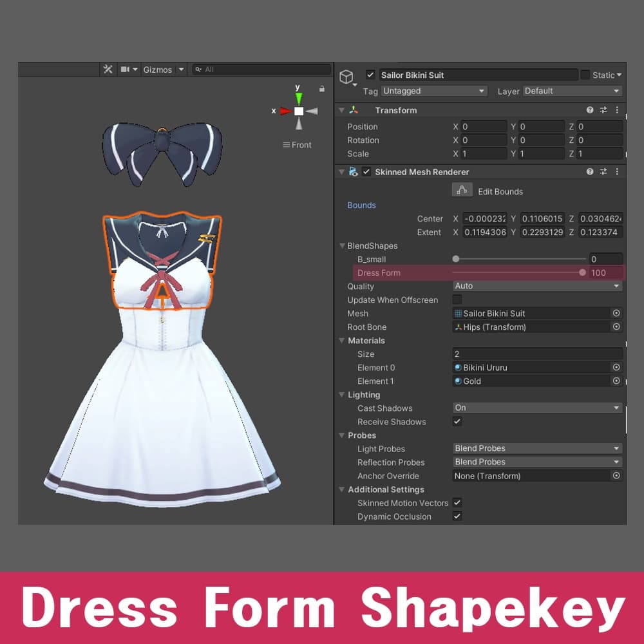The height and width of the screenshot is (644, 644).
Task: Open the Gizmos menu in the scene toolbar
Action: point(158,70)
